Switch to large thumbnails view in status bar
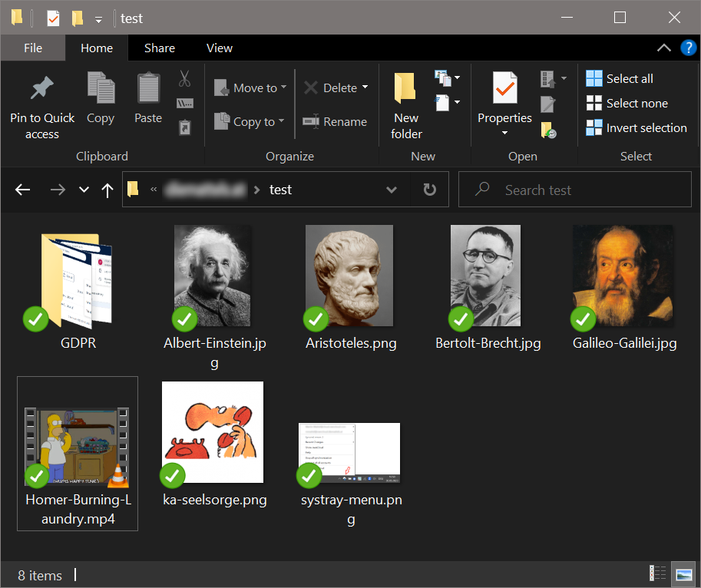This screenshot has width=701, height=588. (x=682, y=573)
